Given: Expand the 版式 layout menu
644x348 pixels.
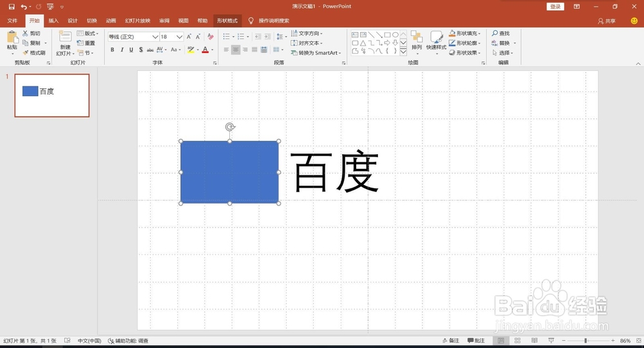Looking at the screenshot, I should 88,34.
